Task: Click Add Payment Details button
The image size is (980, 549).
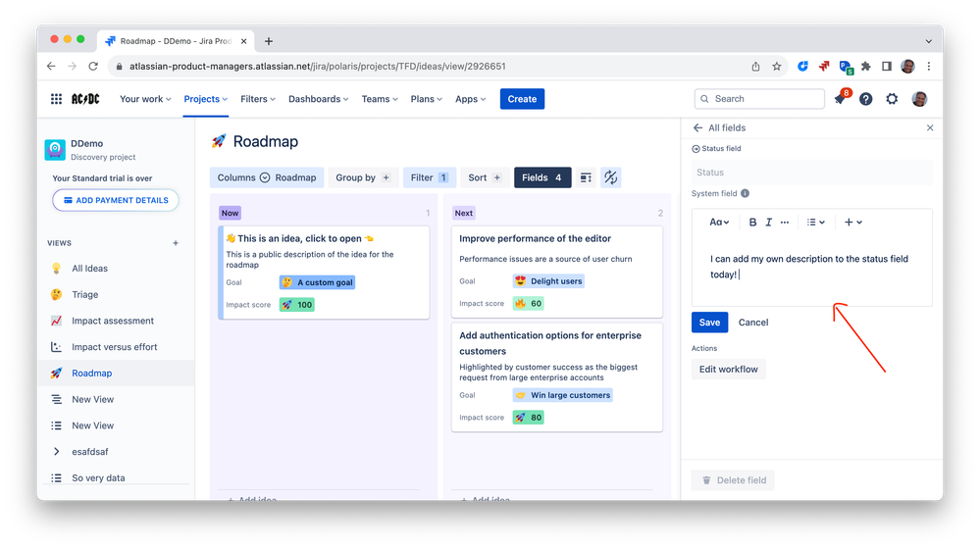Action: 116,201
